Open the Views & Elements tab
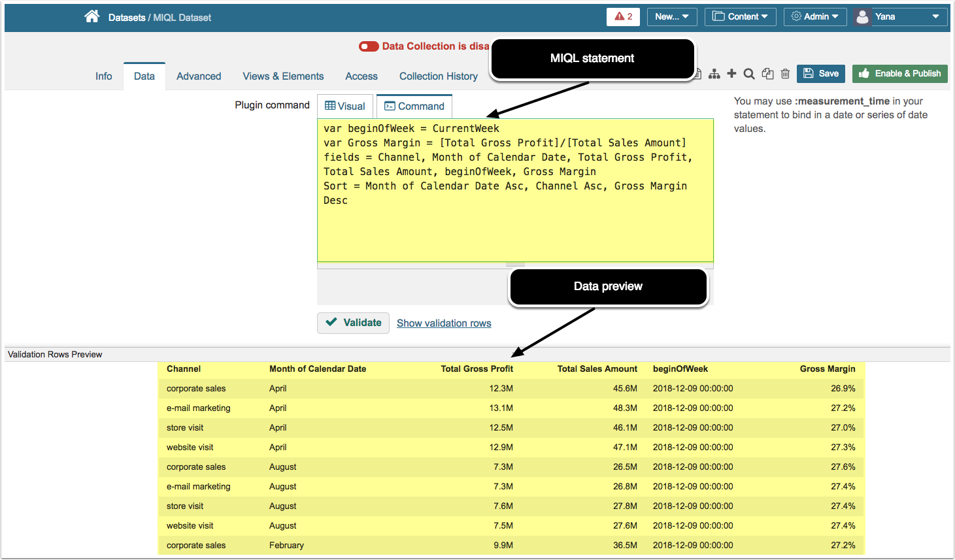This screenshot has width=955, height=560. [283, 76]
